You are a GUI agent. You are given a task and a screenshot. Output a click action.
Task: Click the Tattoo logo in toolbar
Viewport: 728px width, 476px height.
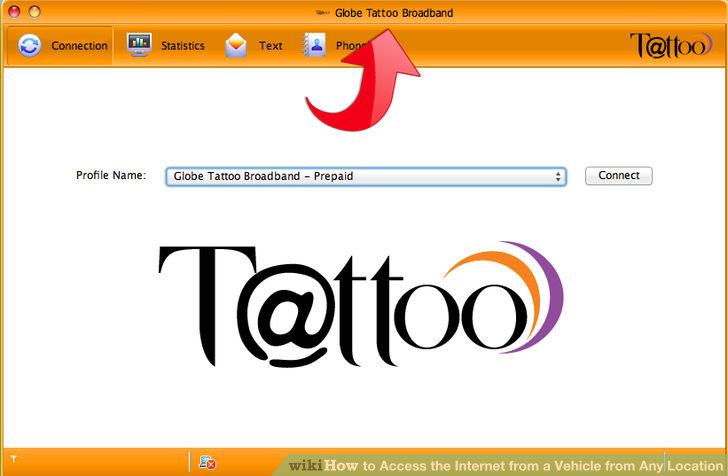click(x=670, y=46)
